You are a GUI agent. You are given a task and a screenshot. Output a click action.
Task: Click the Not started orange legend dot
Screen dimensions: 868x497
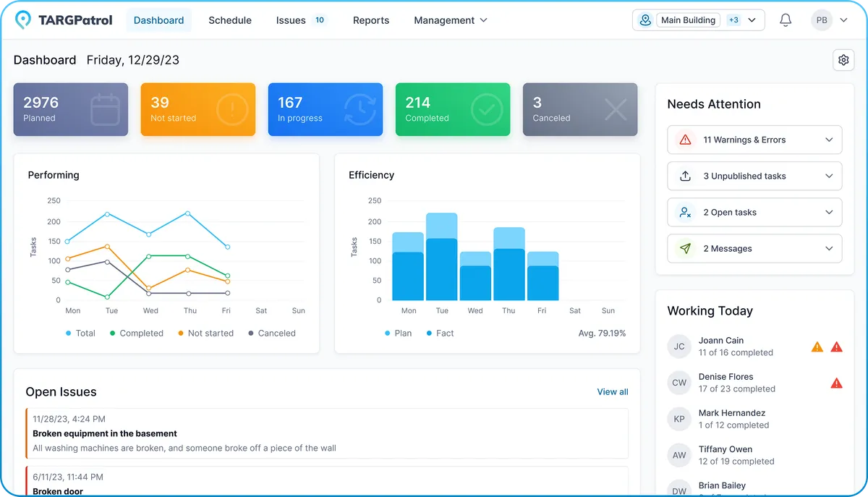(182, 333)
